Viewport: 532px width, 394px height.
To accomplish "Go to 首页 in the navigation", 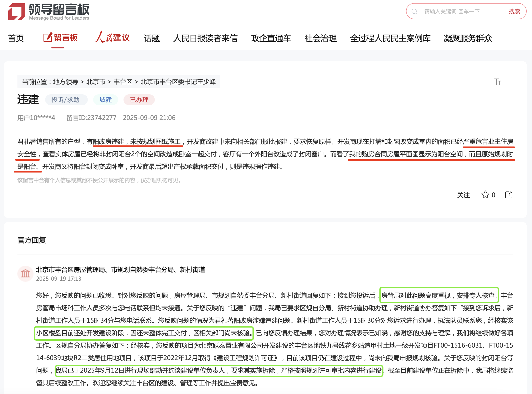I will pyautogui.click(x=15, y=38).
